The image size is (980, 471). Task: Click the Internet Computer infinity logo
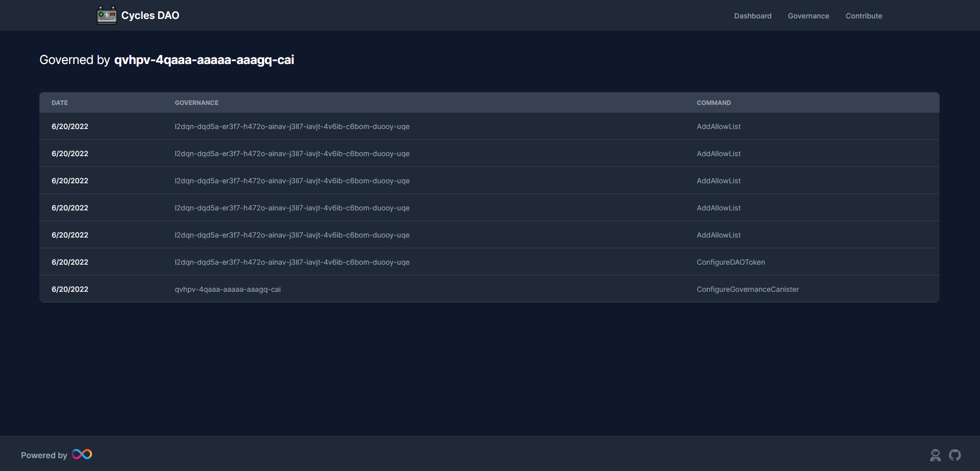click(82, 454)
